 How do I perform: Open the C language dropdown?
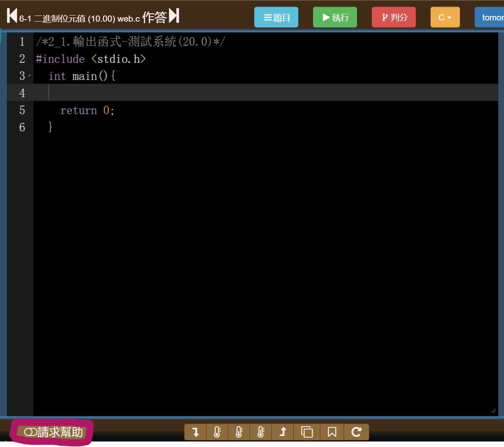(445, 18)
